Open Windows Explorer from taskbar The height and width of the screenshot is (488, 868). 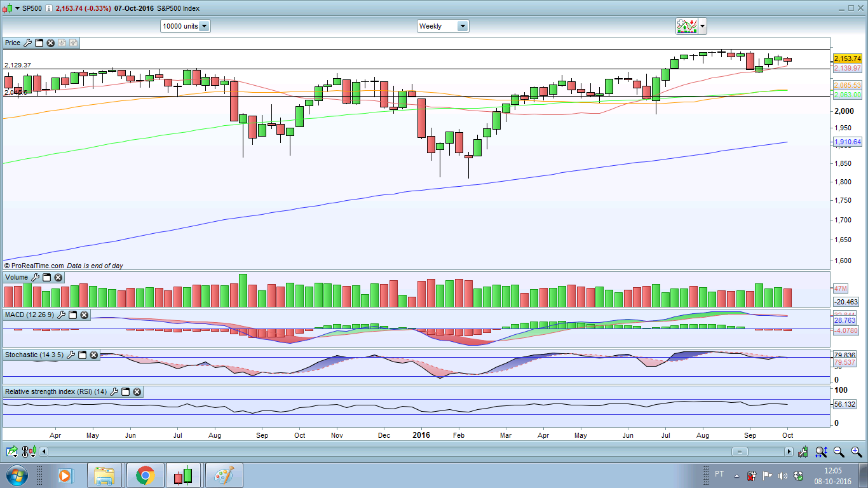coord(104,475)
